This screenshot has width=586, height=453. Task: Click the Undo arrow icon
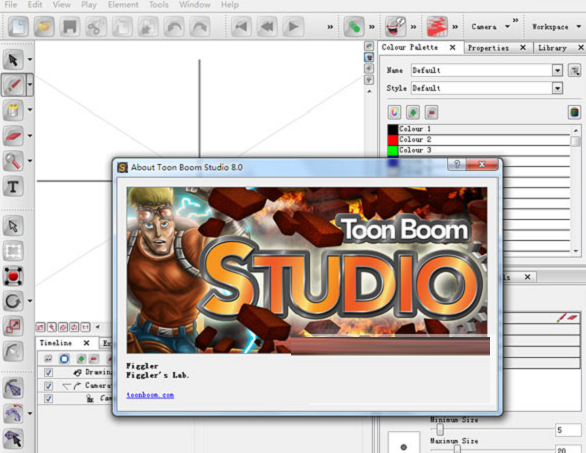tap(174, 27)
